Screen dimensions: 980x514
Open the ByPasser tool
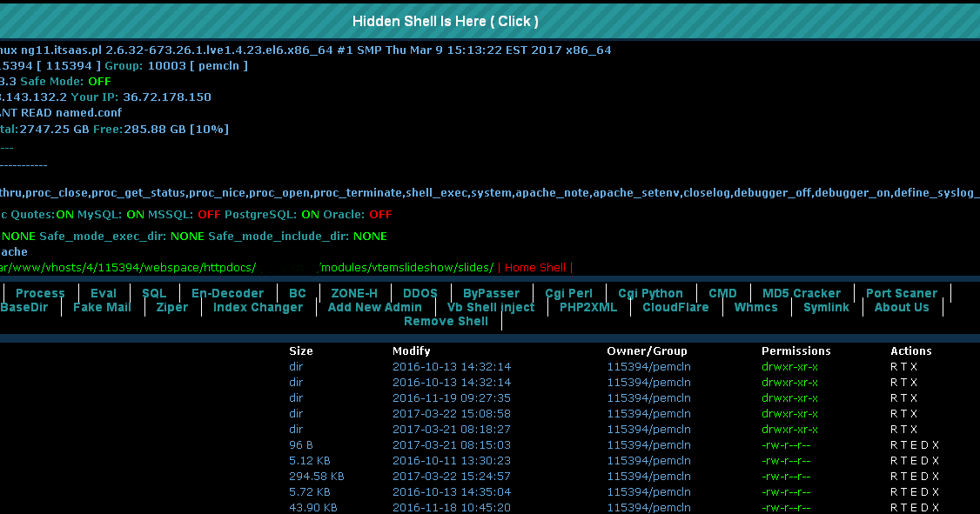coord(491,293)
